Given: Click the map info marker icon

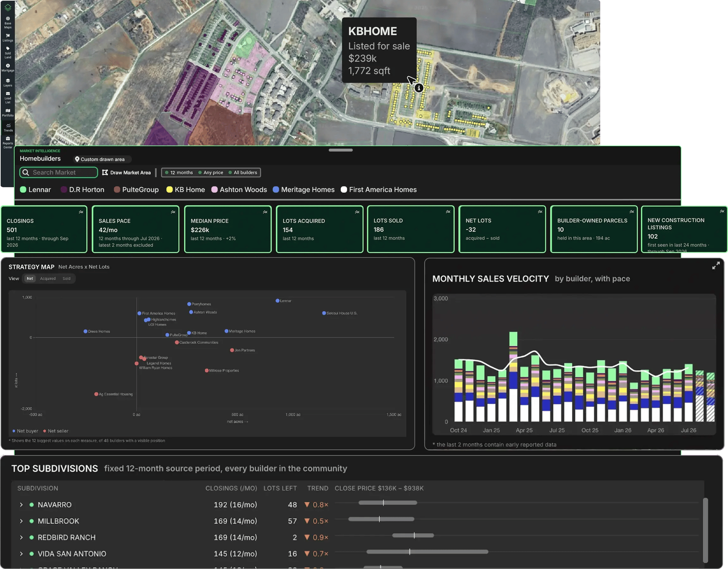Looking at the screenshot, I should tap(419, 88).
